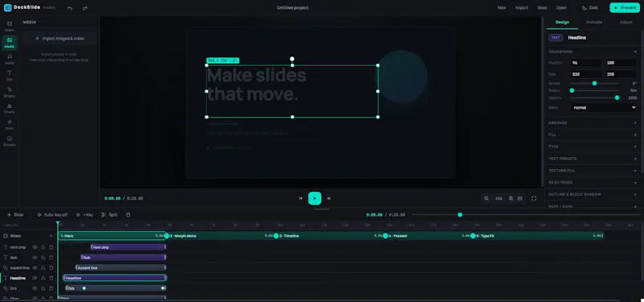Click Import images & video button
Image resolution: width=644 pixels, height=302 pixels.
[60, 39]
